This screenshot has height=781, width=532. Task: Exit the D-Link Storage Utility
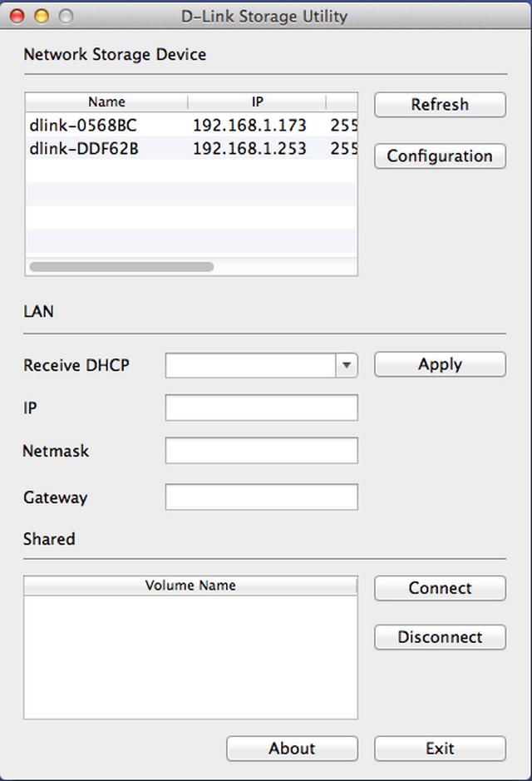[440, 748]
